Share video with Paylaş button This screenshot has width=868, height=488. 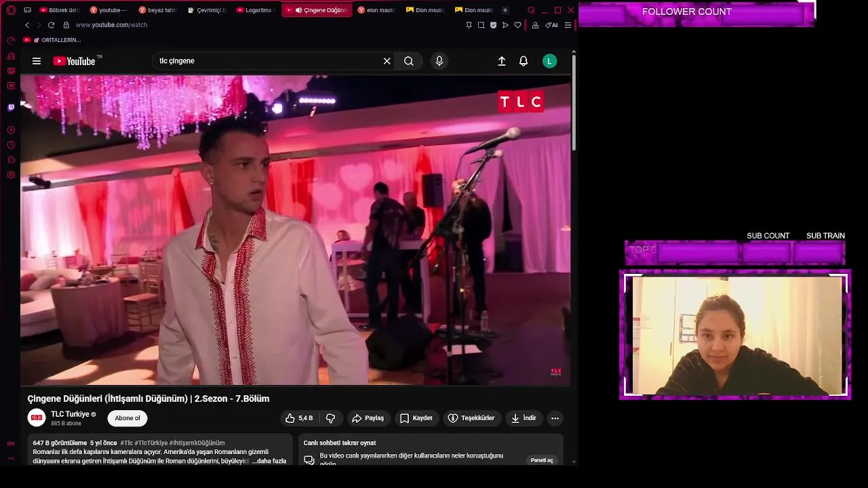[368, 418]
